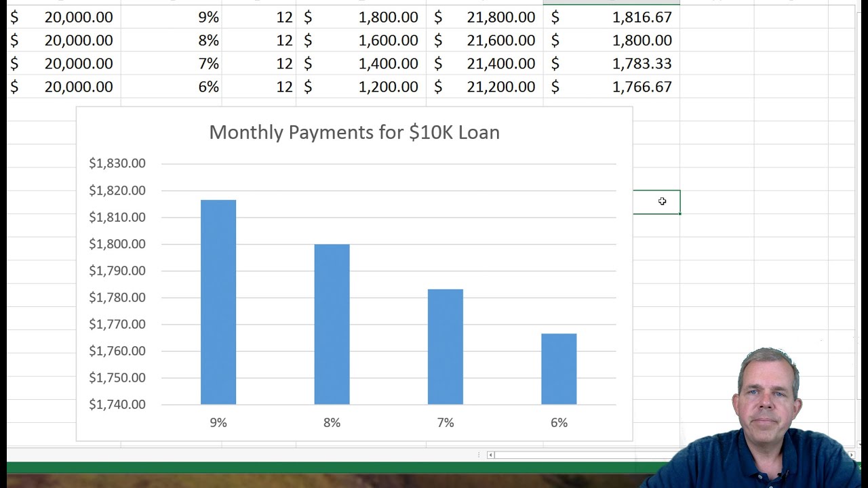Select the cell with value 21,400.00
The image size is (868, 488).
(485, 63)
